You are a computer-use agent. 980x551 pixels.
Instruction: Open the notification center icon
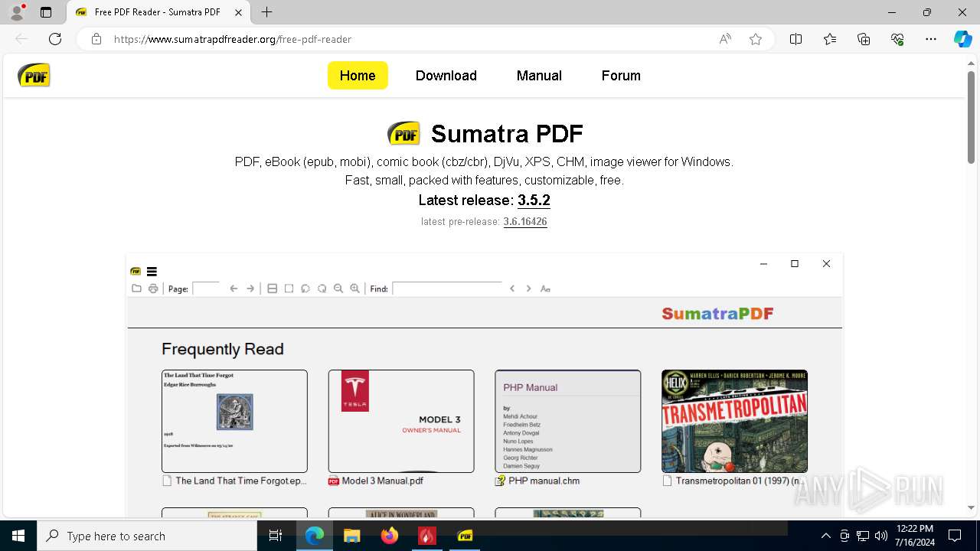[955, 536]
